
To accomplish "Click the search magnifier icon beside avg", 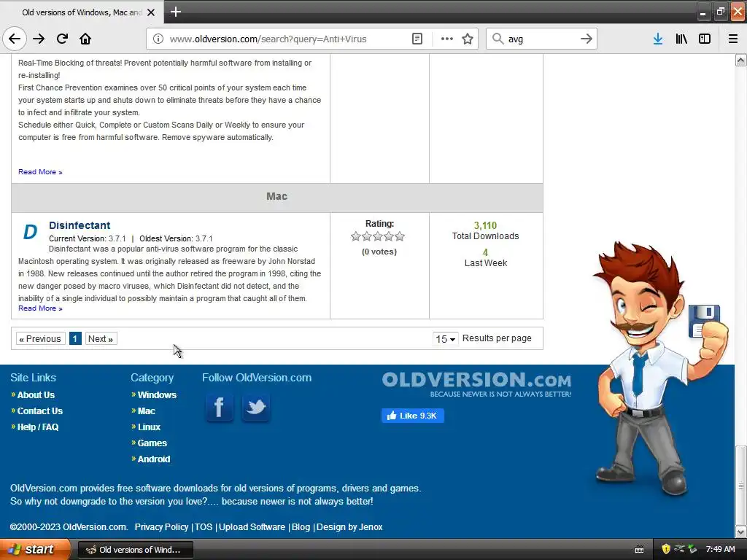I will tap(498, 39).
